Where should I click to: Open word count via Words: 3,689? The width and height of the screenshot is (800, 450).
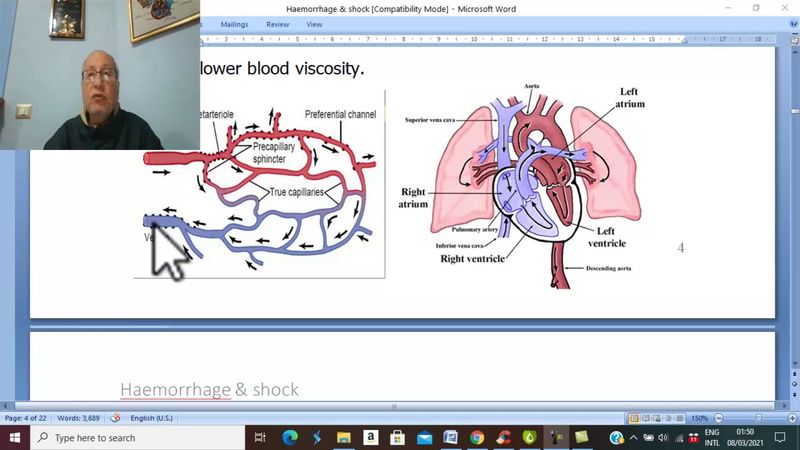coord(79,418)
